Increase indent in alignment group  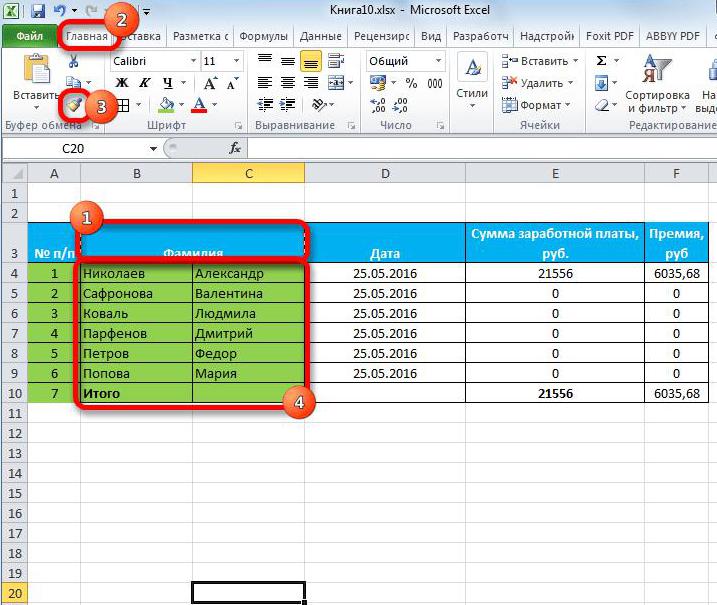288,105
